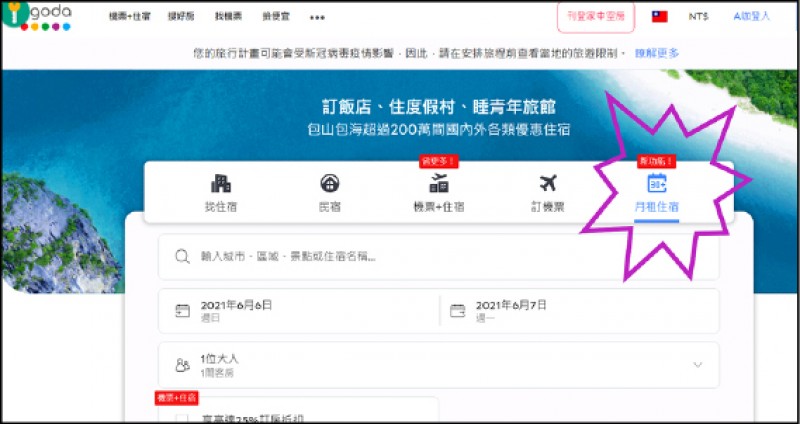Image resolution: width=800 pixels, height=424 pixels.
Task: Select the 機票+住宿 tab in search box
Action: point(439,192)
